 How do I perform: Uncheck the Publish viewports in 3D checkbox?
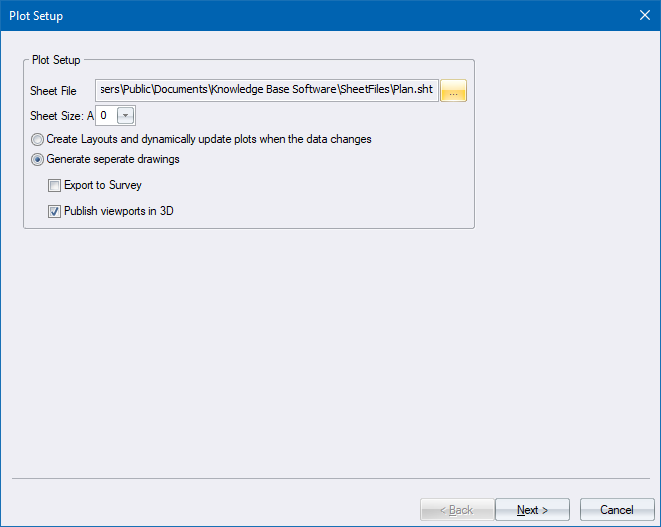click(x=55, y=211)
